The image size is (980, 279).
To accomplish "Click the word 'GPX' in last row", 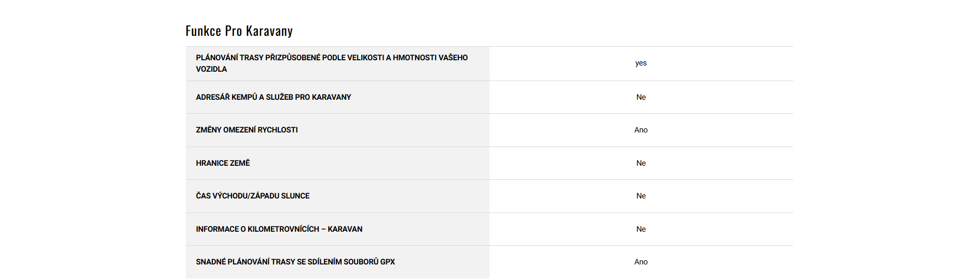I will click(x=387, y=262).
